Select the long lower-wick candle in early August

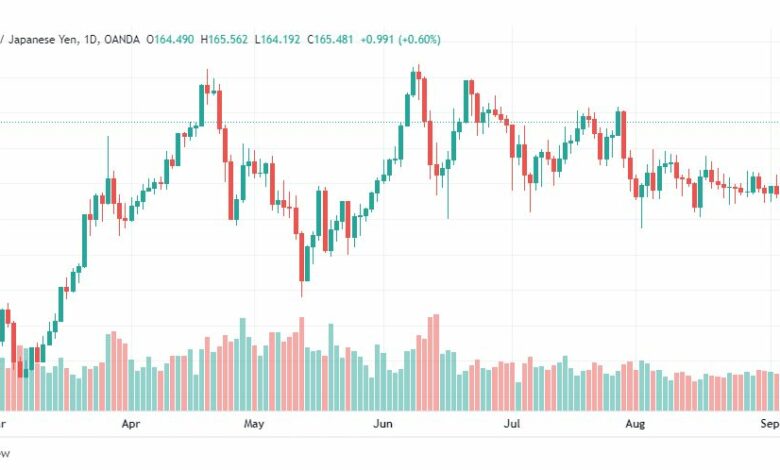click(x=641, y=204)
